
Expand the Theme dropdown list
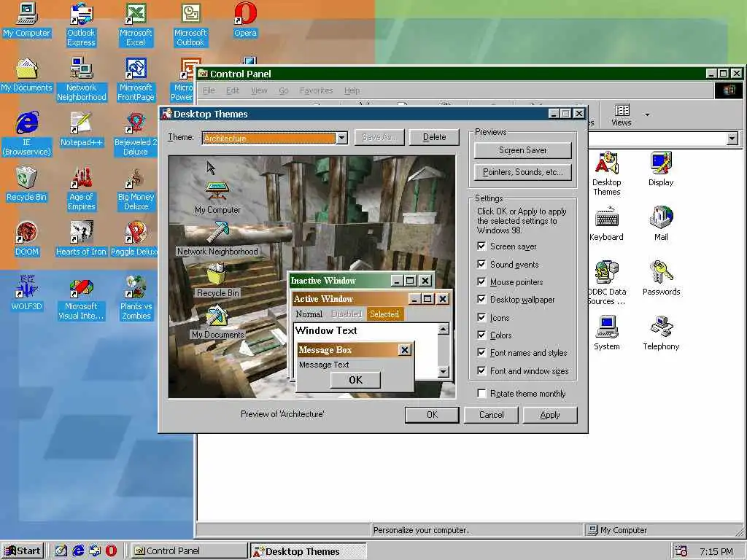(x=342, y=138)
